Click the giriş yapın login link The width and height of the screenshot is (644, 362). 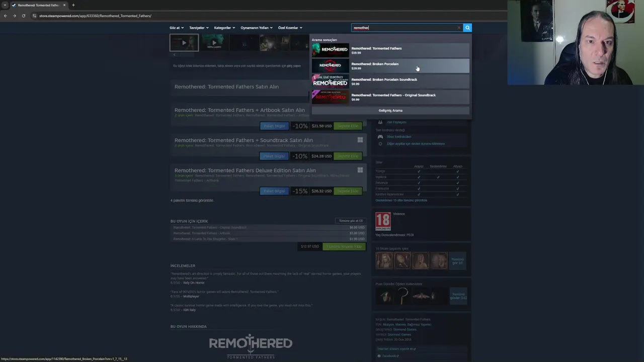294,66
